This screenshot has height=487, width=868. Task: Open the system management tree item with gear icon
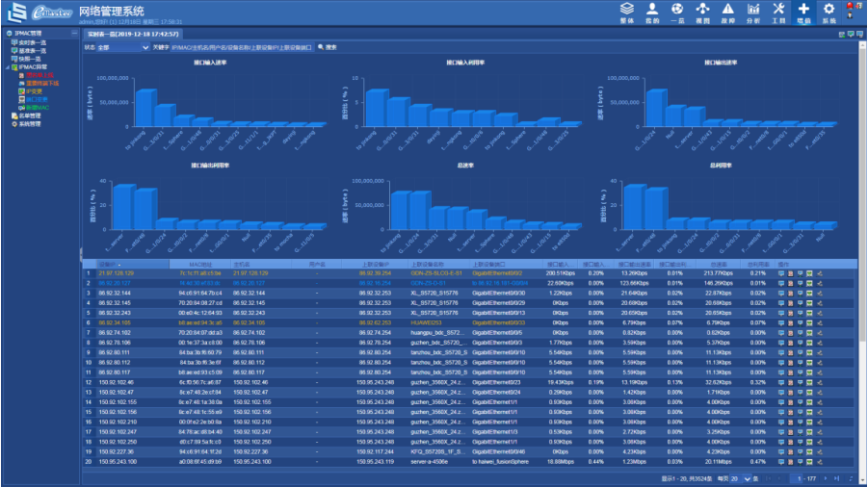26,124
